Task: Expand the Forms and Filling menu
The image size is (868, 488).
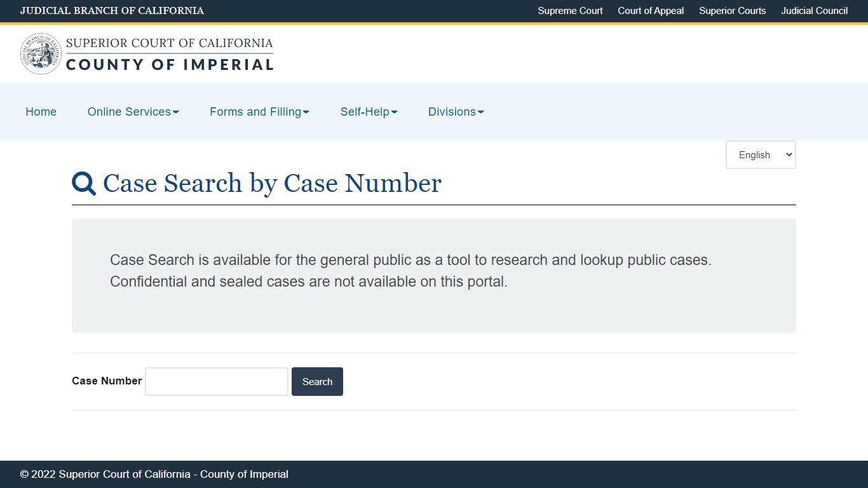Action: point(260,112)
